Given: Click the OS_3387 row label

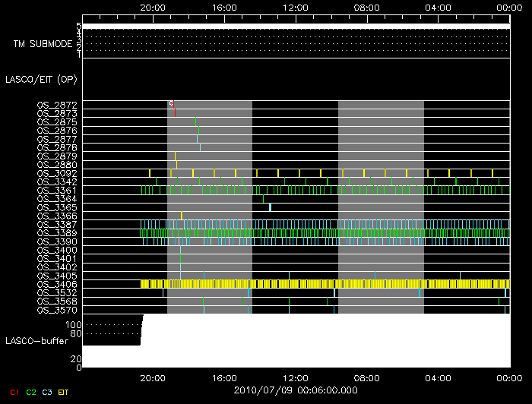Looking at the screenshot, I should [57, 225].
